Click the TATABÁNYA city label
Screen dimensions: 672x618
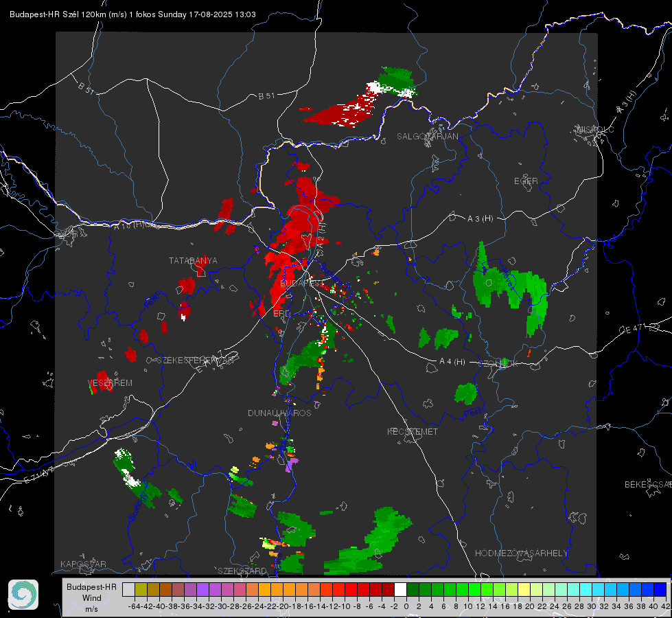(193, 261)
